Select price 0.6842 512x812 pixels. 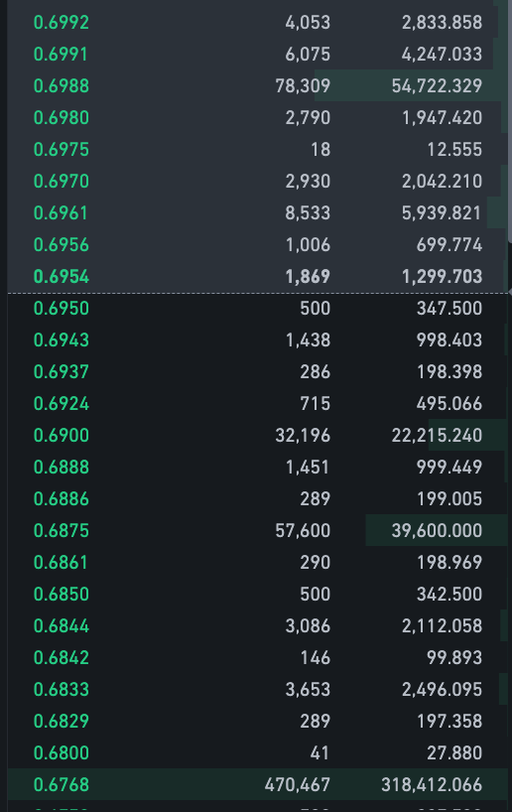coord(62,658)
